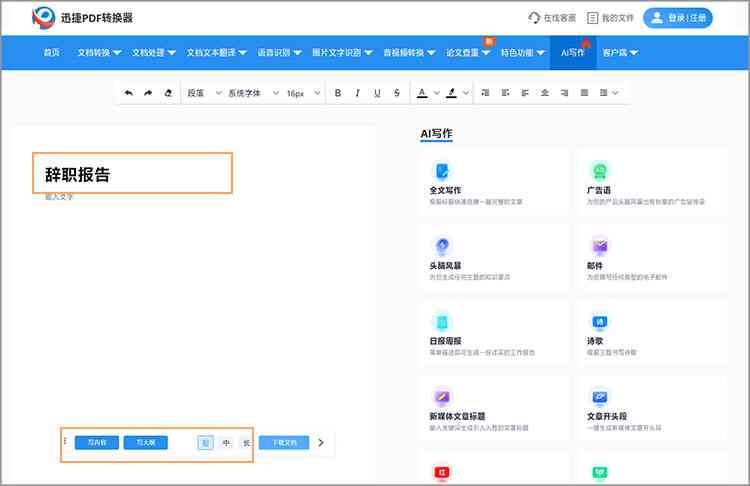Expand the 音视频转换 menu

point(409,53)
